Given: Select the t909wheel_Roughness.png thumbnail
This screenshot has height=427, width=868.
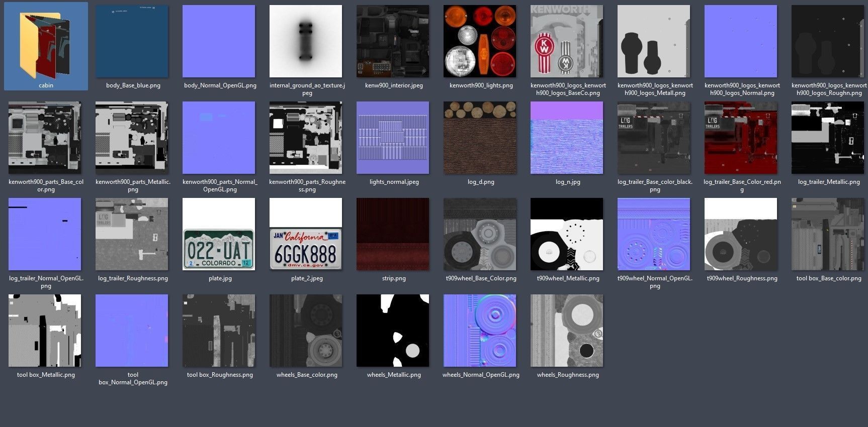Looking at the screenshot, I should coord(741,234).
